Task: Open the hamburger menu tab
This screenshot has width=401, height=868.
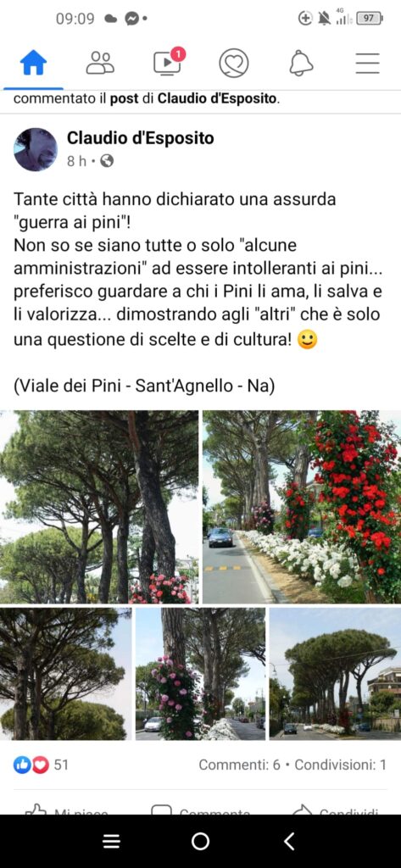Action: (x=368, y=63)
